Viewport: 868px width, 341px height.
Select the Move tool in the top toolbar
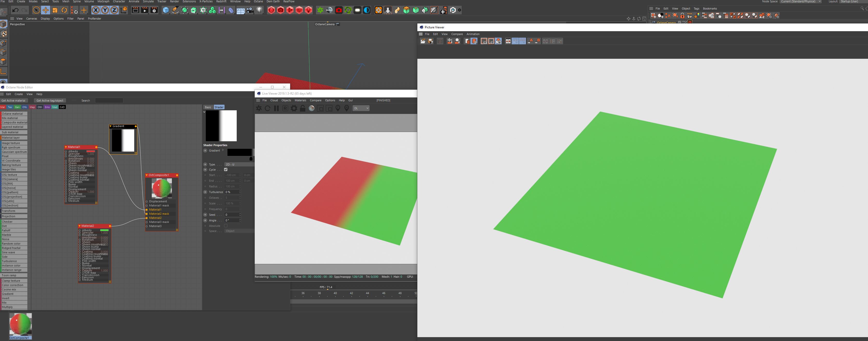45,10
